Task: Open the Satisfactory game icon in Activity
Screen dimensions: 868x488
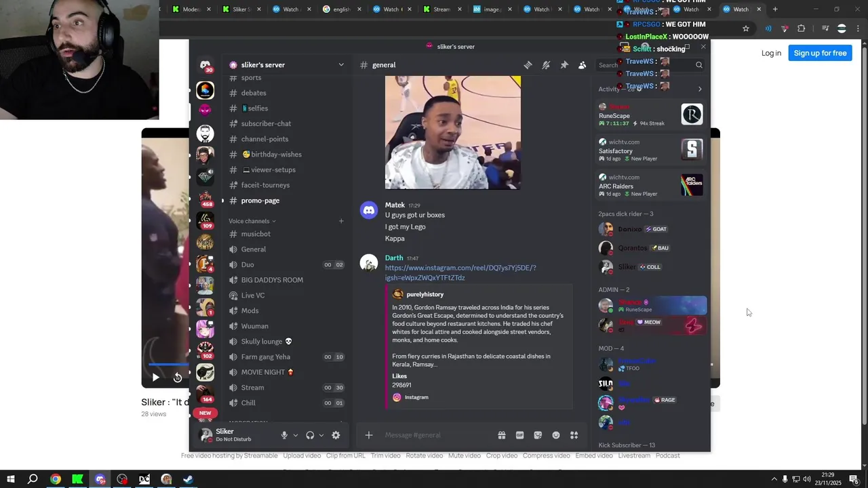Action: click(692, 150)
